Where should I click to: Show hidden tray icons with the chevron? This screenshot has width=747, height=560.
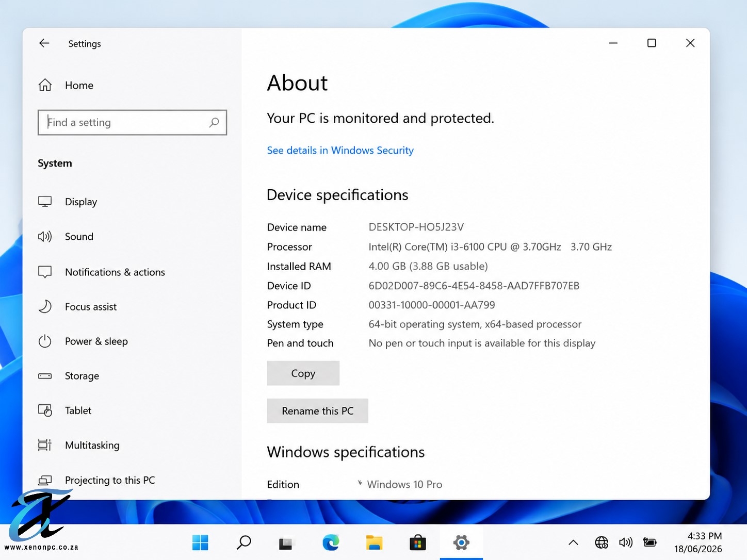[x=573, y=542]
